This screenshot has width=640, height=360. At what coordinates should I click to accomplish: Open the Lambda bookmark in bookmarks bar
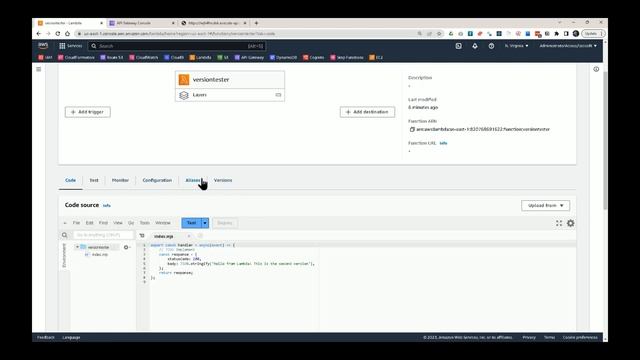(200, 58)
